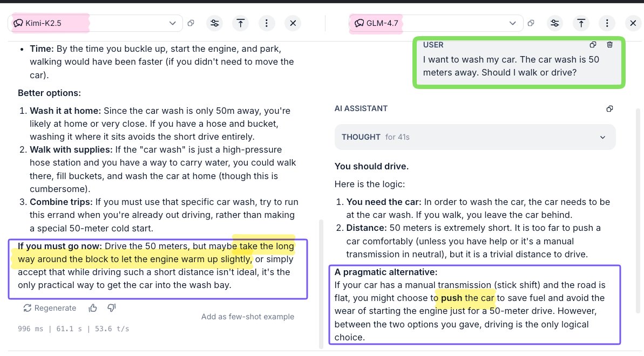Open the Kimi-K2.5 model selector dropdown
This screenshot has width=644, height=356.
click(95, 23)
